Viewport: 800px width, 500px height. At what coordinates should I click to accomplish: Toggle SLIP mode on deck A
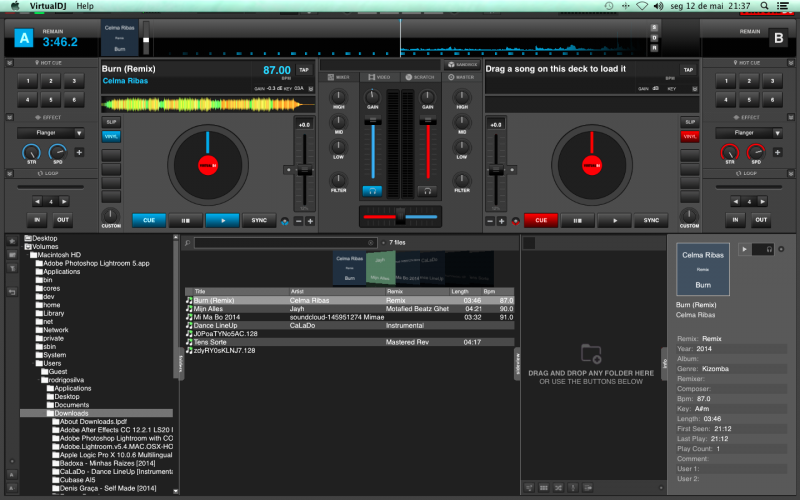pos(111,122)
